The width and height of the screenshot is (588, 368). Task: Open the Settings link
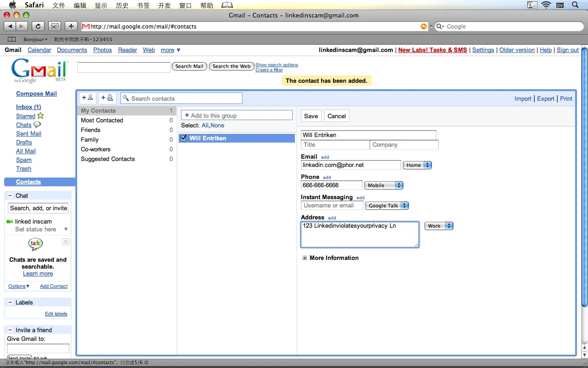(483, 50)
